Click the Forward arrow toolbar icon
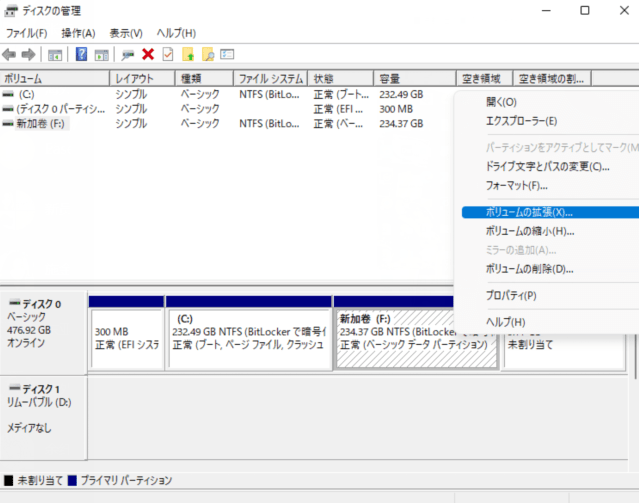 (28, 54)
